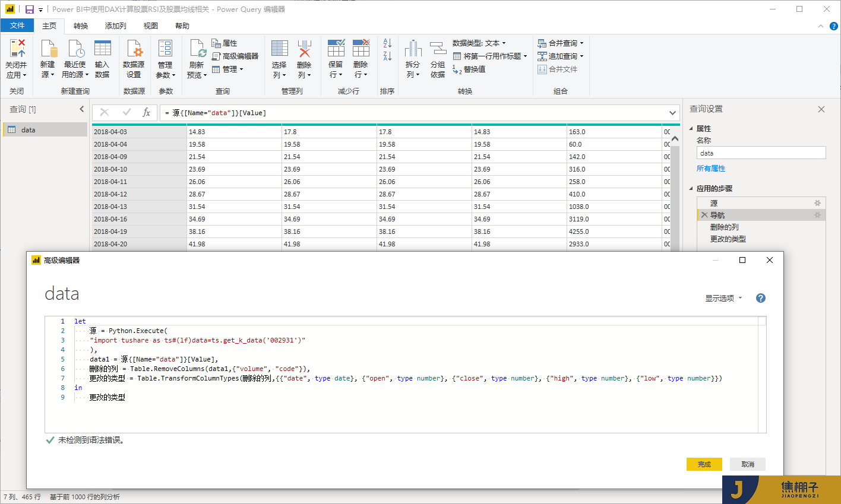
Task: Switch to Help (帮助) tab
Action: 182,26
